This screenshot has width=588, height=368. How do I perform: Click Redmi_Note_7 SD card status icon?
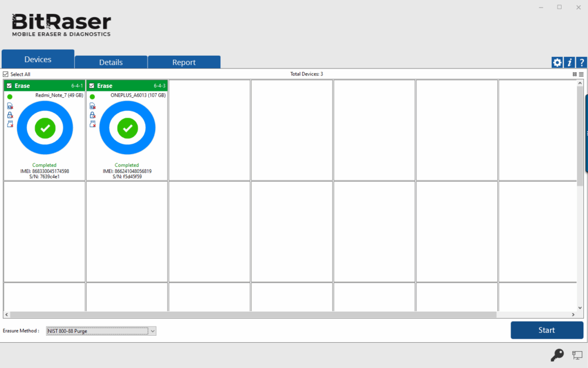10,124
